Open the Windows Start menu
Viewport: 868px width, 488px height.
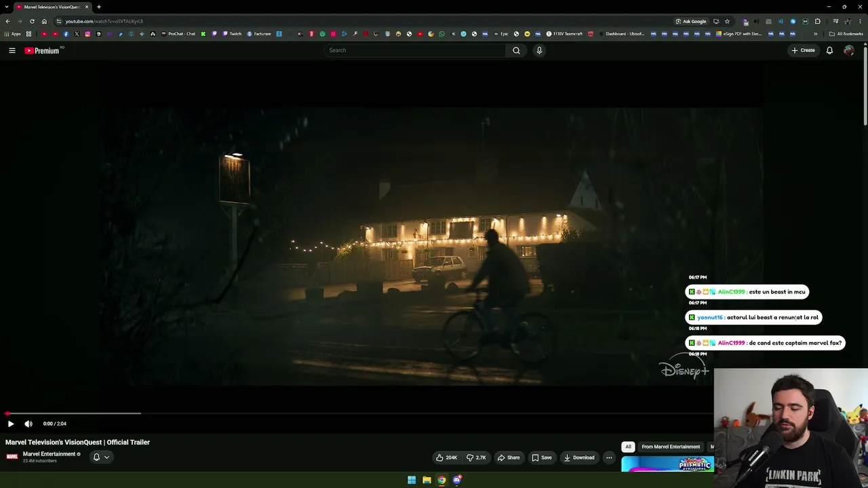coord(412,480)
